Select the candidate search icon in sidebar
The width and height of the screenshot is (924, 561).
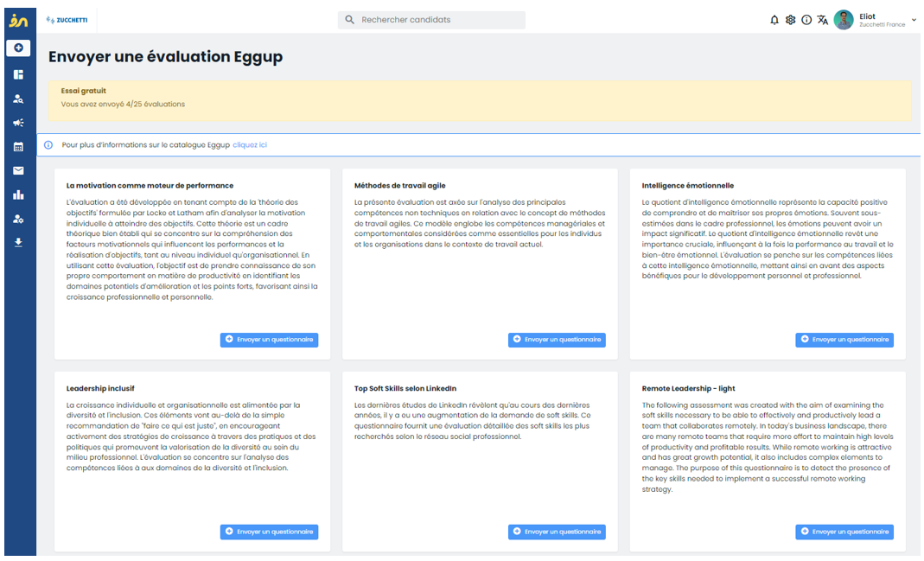[18, 99]
